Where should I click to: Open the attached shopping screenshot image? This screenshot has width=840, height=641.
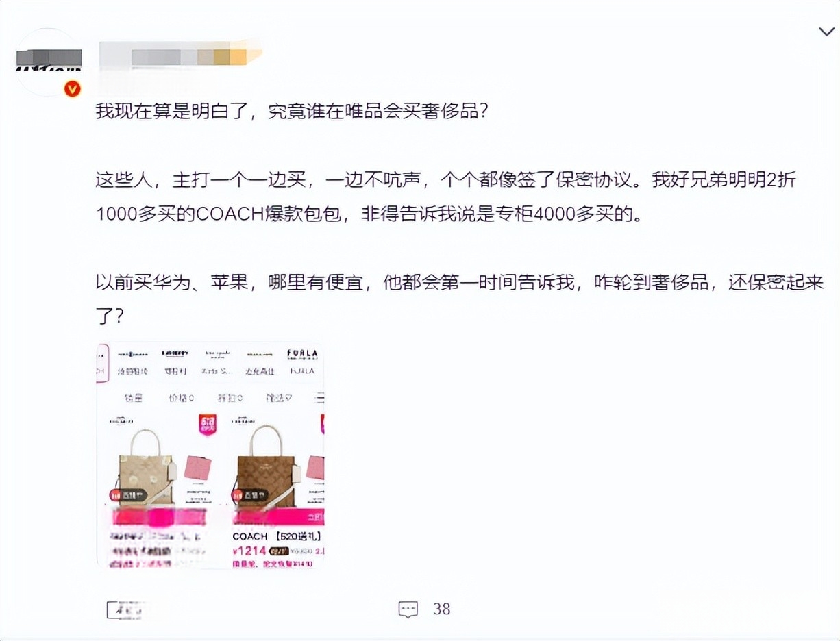[210, 455]
